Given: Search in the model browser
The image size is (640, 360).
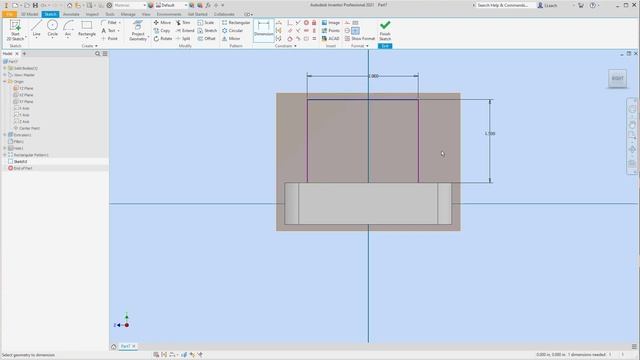Looking at the screenshot, I should tap(97, 53).
